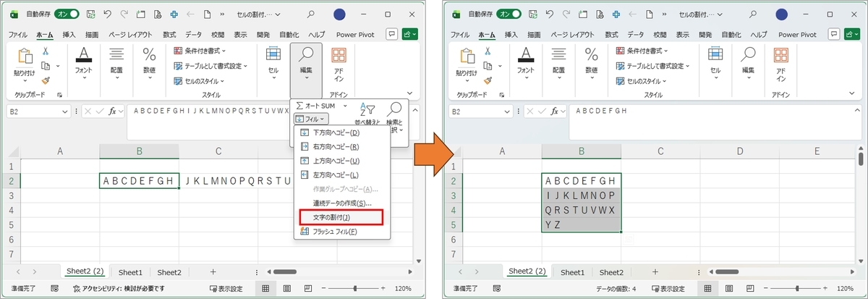
Task: Click the green share button in left window
Action: 411,34
